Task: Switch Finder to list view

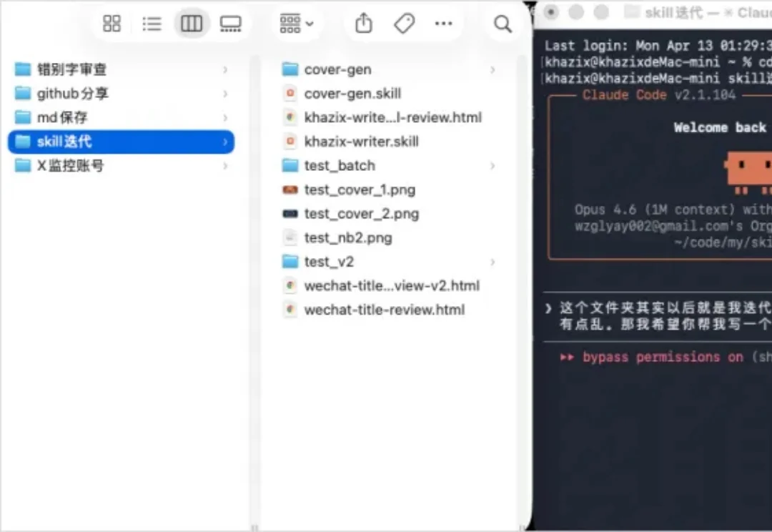Action: (152, 24)
